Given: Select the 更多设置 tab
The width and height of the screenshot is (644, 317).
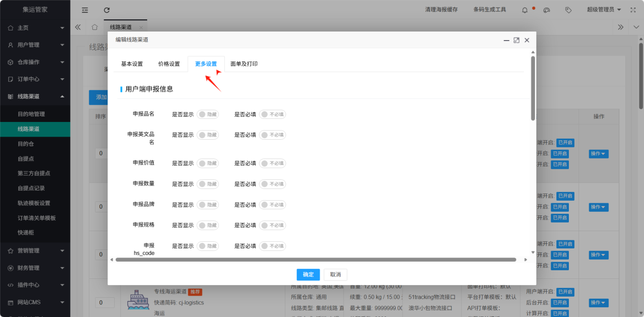Looking at the screenshot, I should pyautogui.click(x=206, y=64).
